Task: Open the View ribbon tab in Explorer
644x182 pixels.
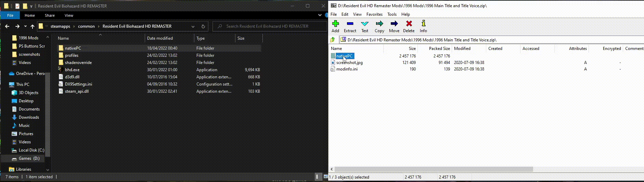Action: coord(69,15)
